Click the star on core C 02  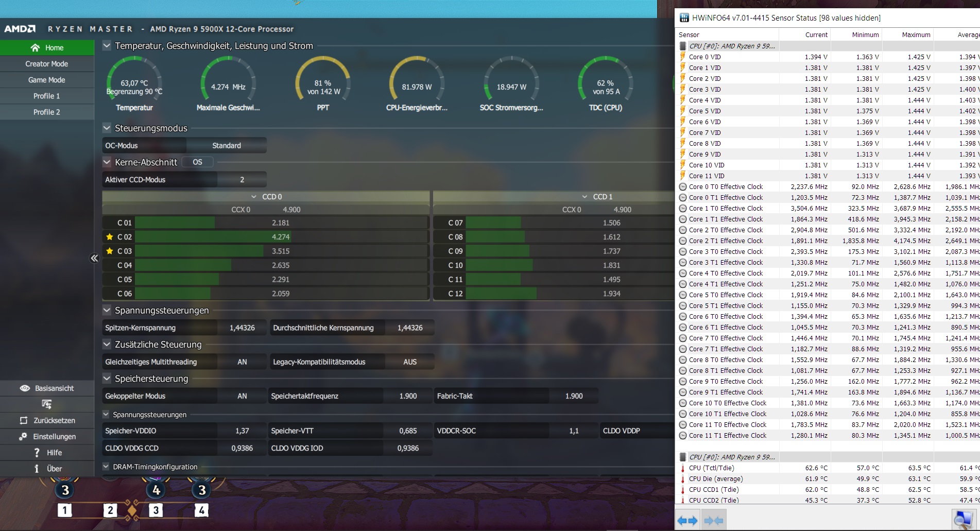(x=110, y=237)
